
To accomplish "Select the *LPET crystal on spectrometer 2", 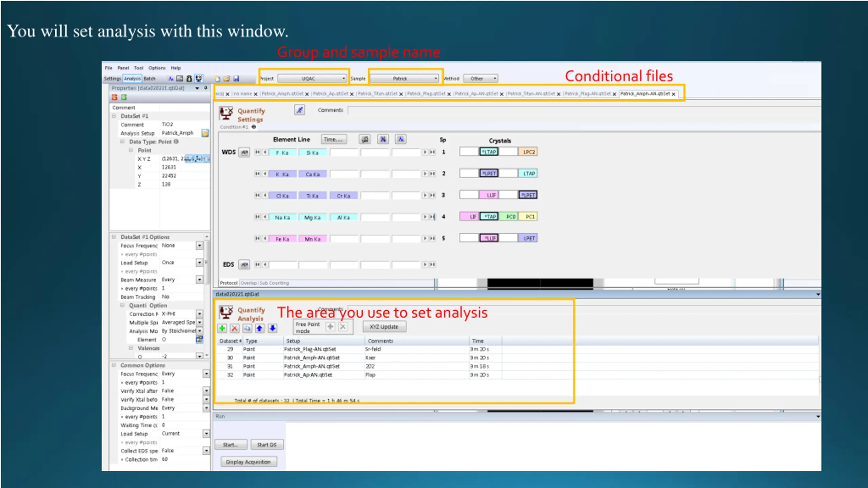I will tap(489, 174).
